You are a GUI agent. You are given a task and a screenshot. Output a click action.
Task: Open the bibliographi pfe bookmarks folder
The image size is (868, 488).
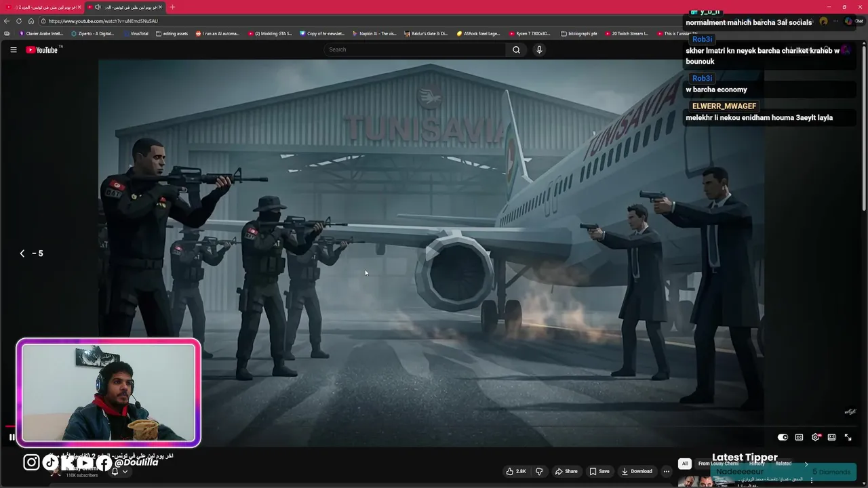click(578, 33)
